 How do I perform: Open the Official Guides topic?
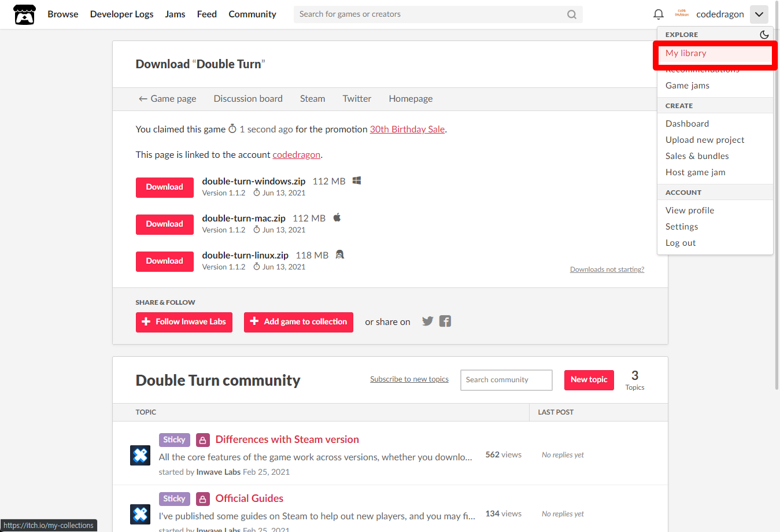250,498
